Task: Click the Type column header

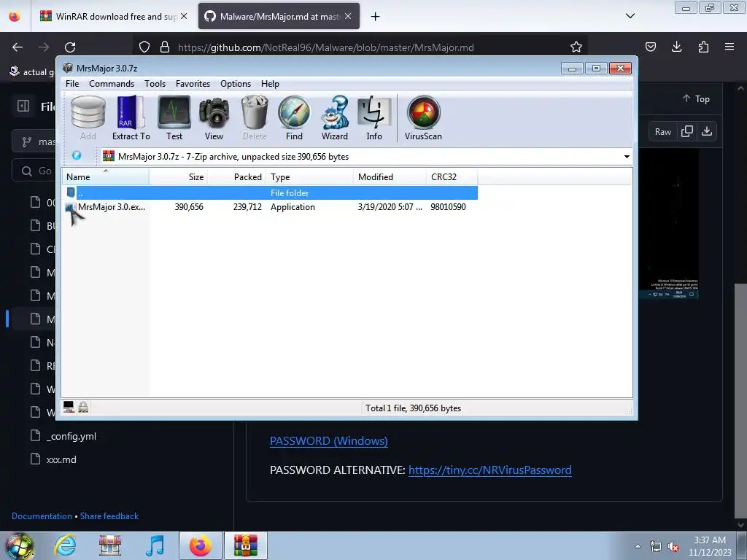Action: 309,177
